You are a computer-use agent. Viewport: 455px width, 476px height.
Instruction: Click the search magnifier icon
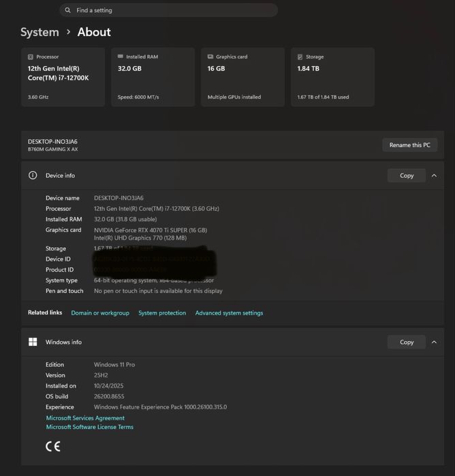tap(67, 10)
